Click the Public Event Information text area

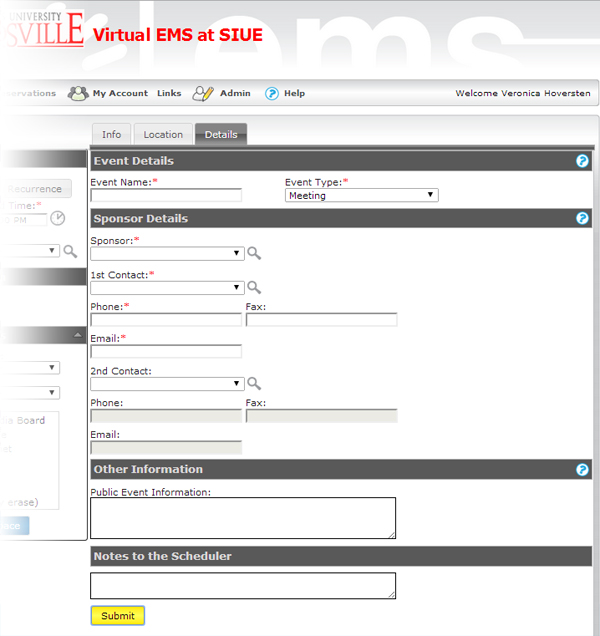[x=242, y=518]
